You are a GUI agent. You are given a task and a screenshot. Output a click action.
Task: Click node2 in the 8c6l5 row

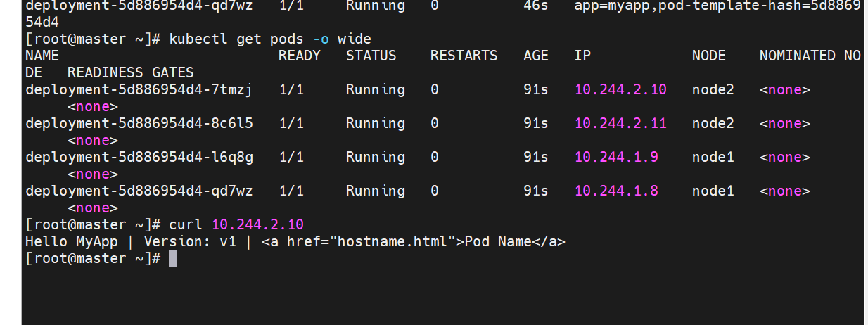point(713,123)
